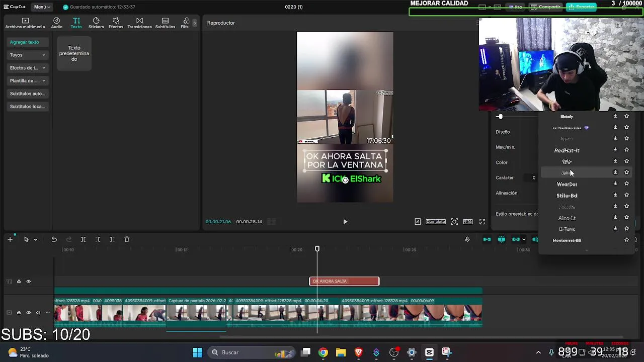Favorite the Montserrat-EB font

pyautogui.click(x=626, y=240)
